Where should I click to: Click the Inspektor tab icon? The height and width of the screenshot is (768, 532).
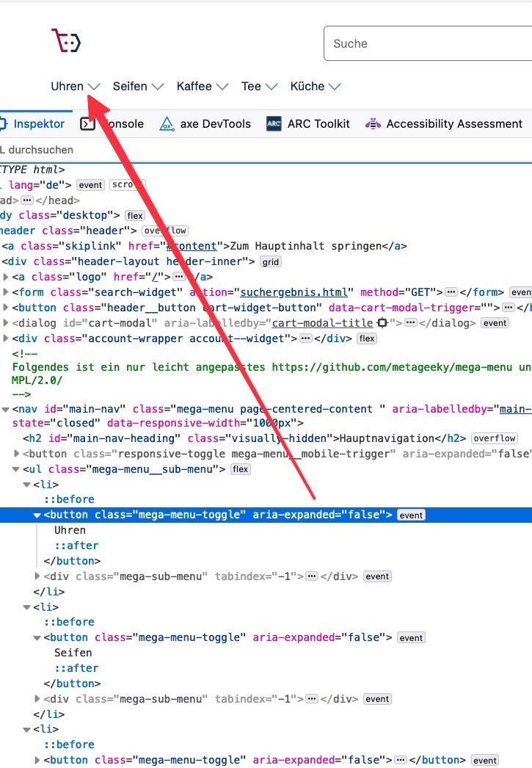pyautogui.click(x=3, y=124)
